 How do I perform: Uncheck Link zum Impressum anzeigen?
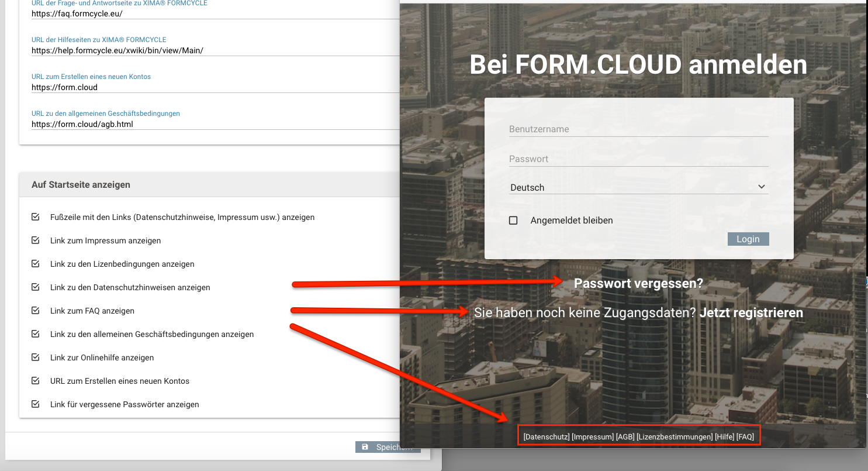pos(36,240)
